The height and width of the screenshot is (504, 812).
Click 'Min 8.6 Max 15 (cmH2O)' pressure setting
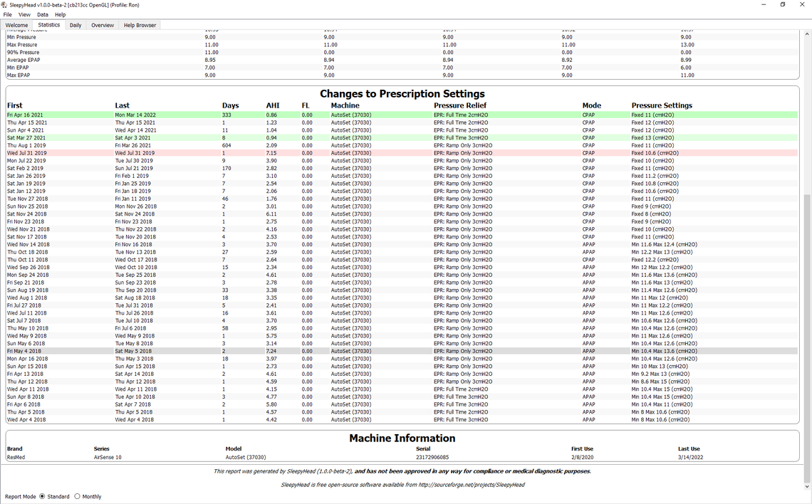click(x=660, y=382)
